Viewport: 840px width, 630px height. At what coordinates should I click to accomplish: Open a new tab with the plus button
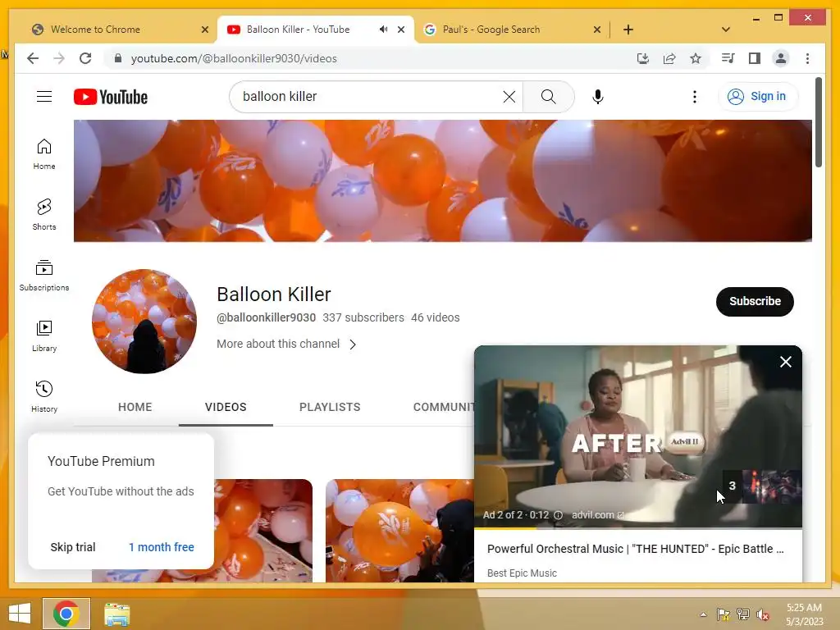tap(628, 30)
